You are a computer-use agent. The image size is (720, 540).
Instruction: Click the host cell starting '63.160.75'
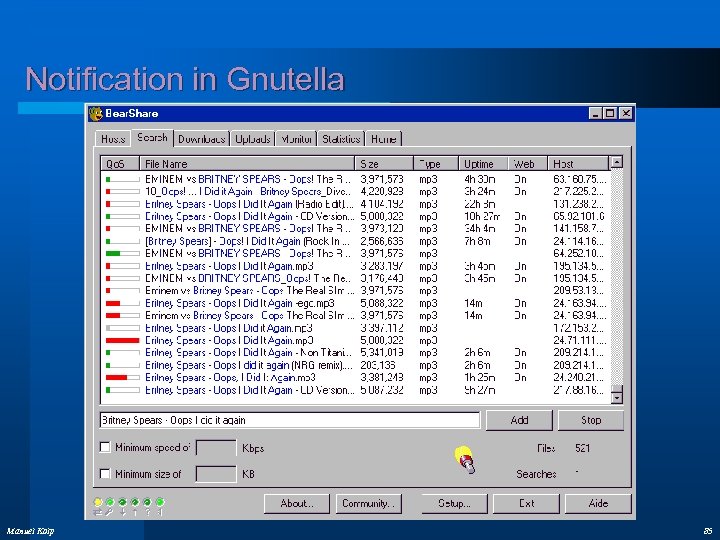point(579,179)
